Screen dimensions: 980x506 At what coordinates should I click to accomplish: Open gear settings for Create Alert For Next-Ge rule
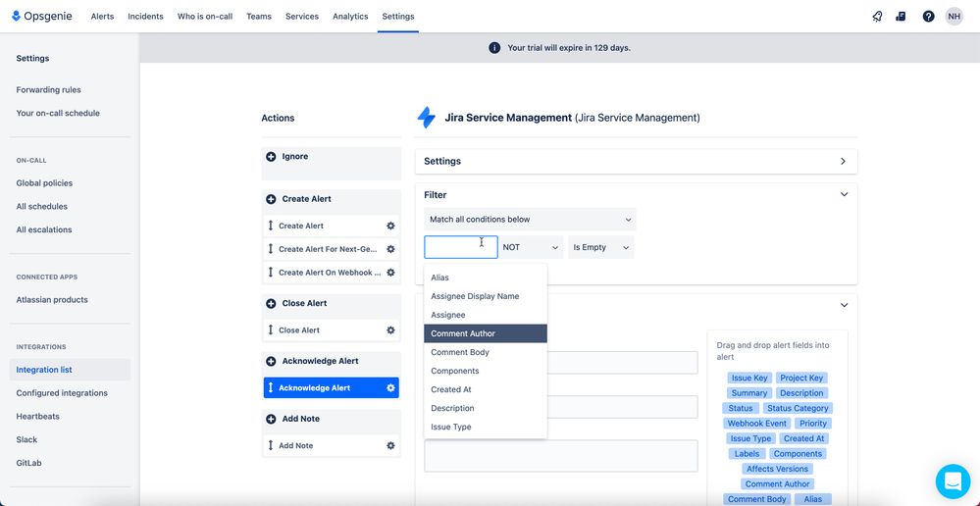(x=390, y=249)
